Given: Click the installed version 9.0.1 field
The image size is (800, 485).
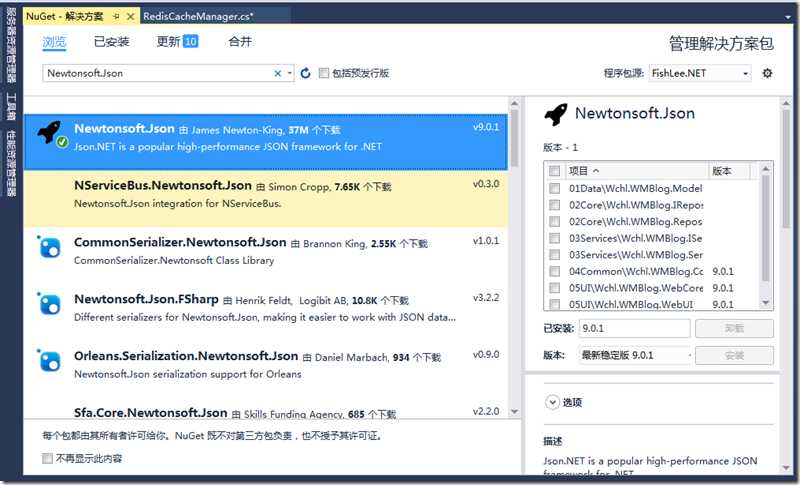Looking at the screenshot, I should [x=634, y=328].
